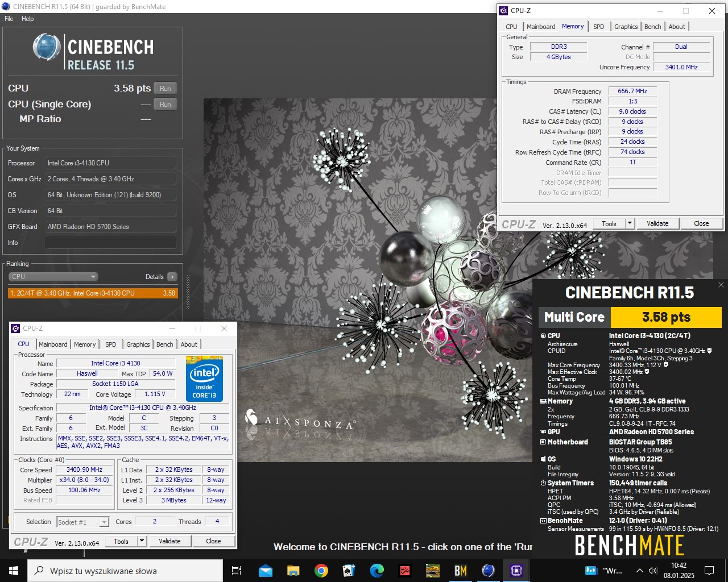Click Close button in the CPU-Z CPU window
Screen dimensions: 728x582
pyautogui.click(x=213, y=541)
